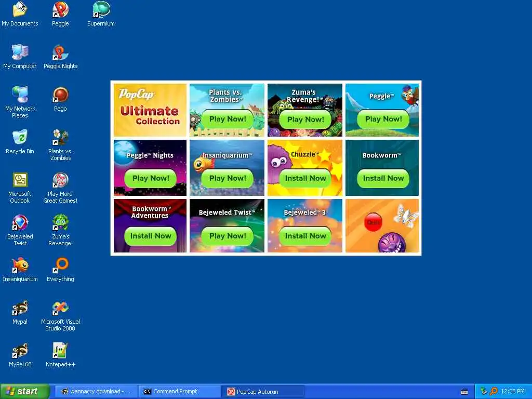
Task: Select the Microsoft Visual Studio 2008 shortcut
Action: 60,315
